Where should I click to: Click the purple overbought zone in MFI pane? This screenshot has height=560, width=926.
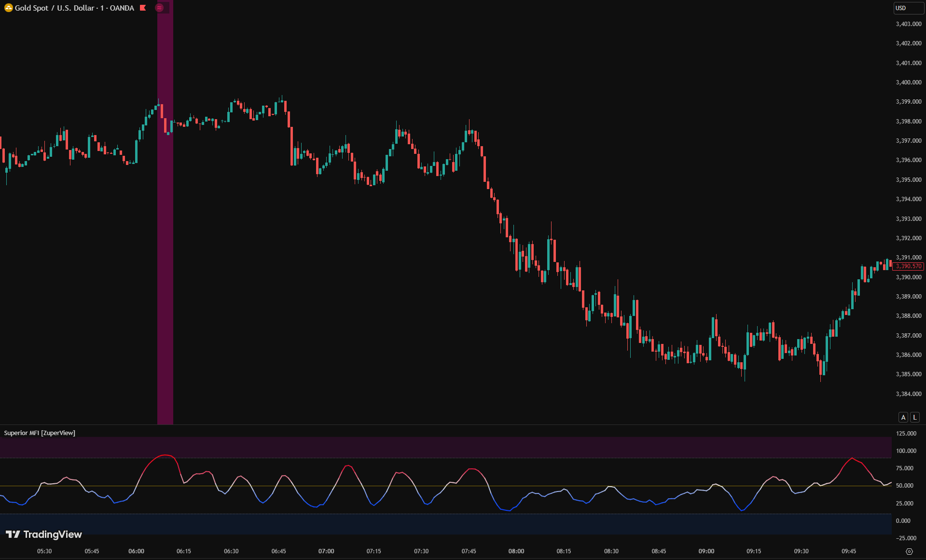tap(434, 447)
